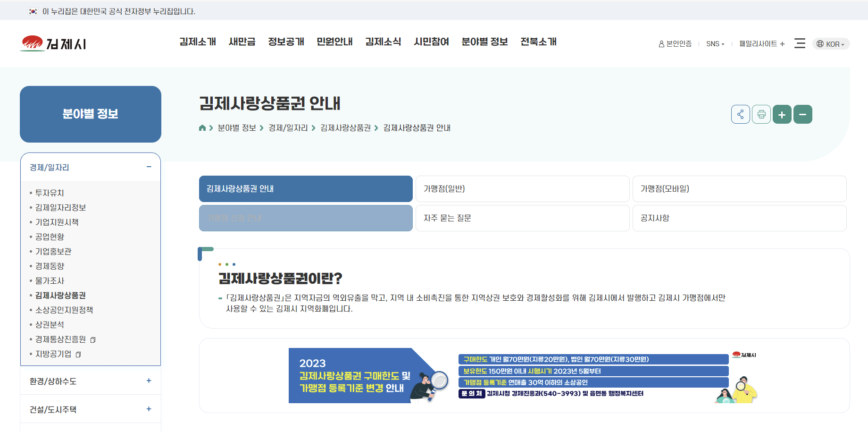Click the 본인인증 person icon

(x=660, y=43)
